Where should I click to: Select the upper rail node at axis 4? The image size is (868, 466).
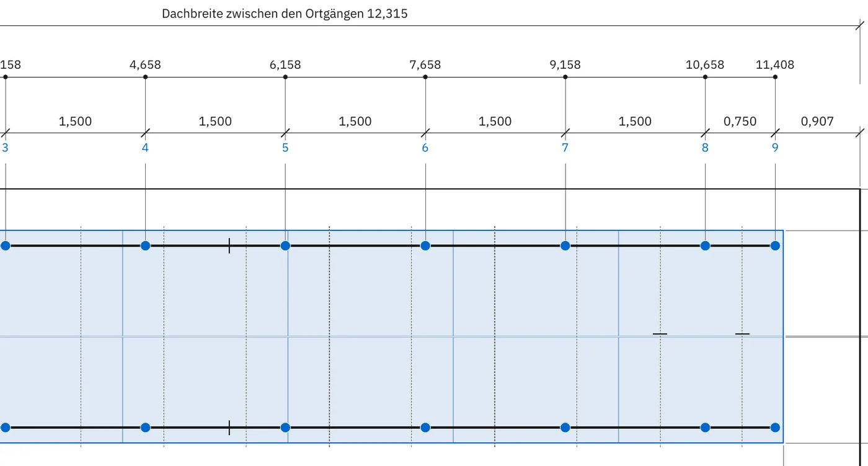(x=145, y=246)
